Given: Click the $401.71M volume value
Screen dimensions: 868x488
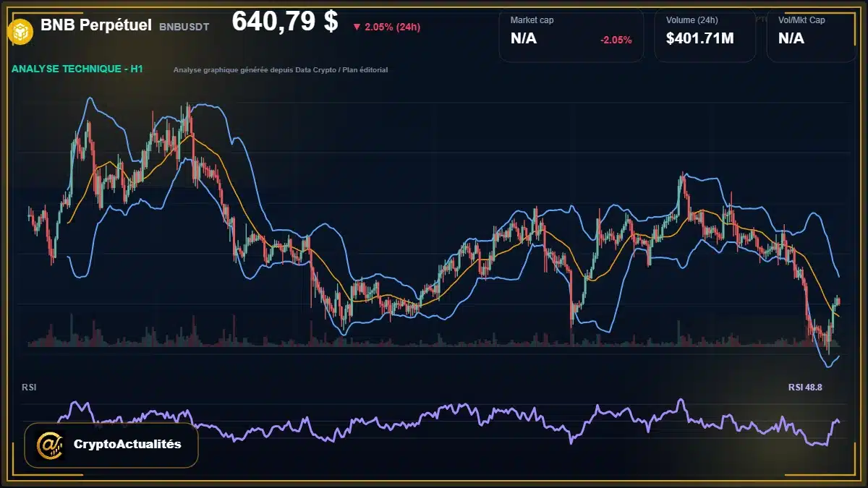Looking at the screenshot, I should coord(700,38).
